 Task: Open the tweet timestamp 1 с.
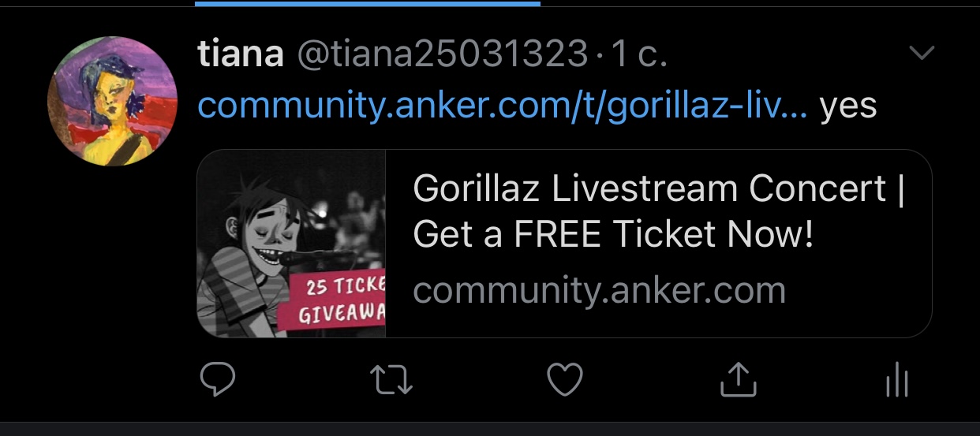coord(639,54)
